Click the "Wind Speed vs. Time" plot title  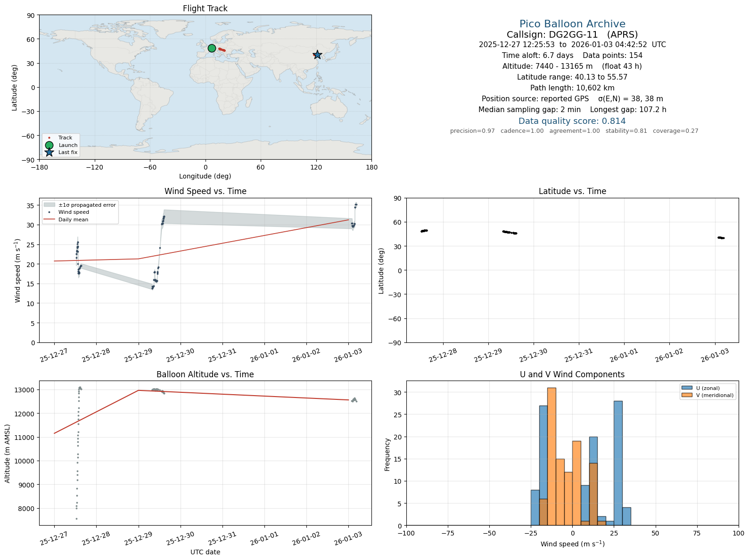coord(205,191)
